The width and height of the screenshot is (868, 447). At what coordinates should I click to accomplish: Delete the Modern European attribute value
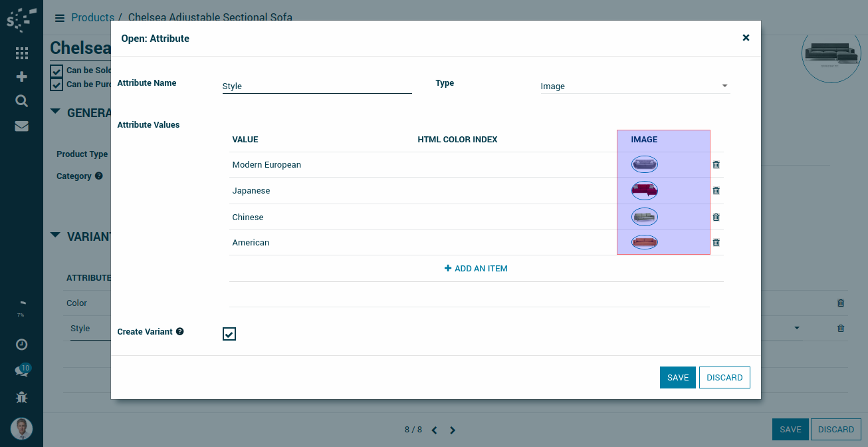(x=716, y=165)
